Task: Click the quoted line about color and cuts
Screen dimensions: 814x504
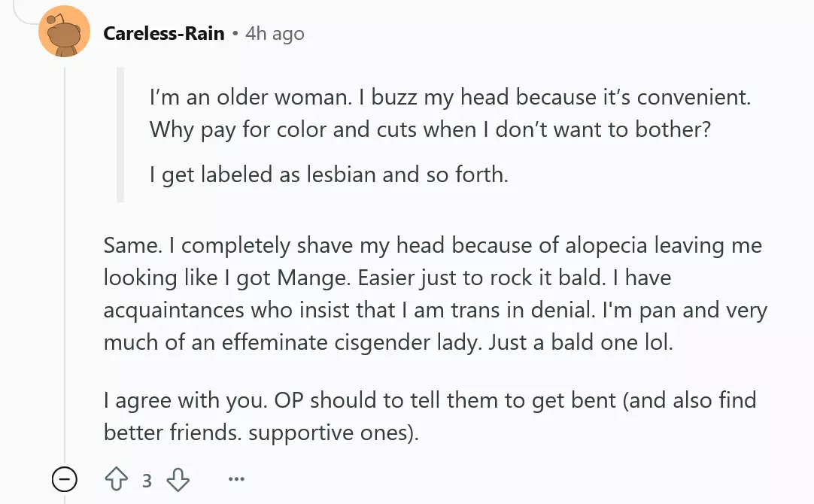Action: (x=430, y=129)
